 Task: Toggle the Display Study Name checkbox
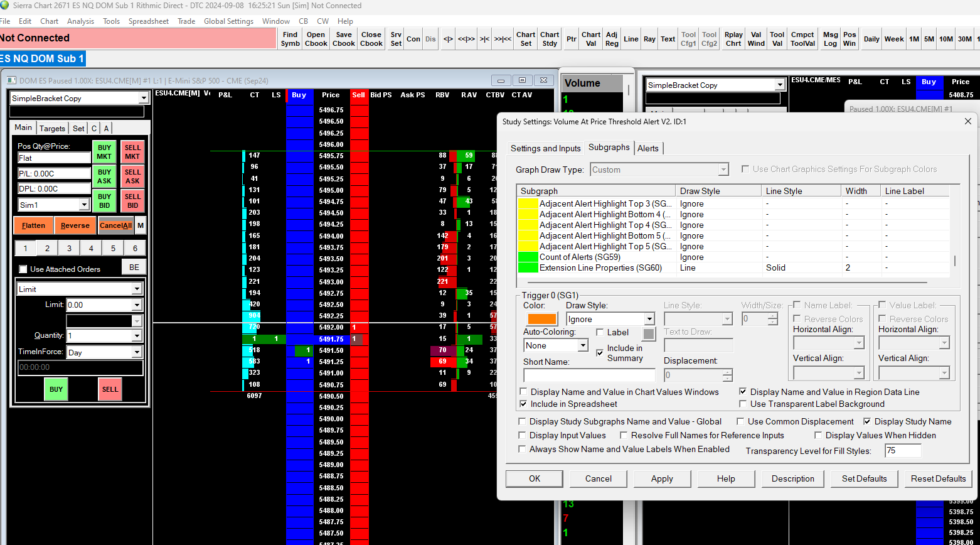click(x=867, y=422)
